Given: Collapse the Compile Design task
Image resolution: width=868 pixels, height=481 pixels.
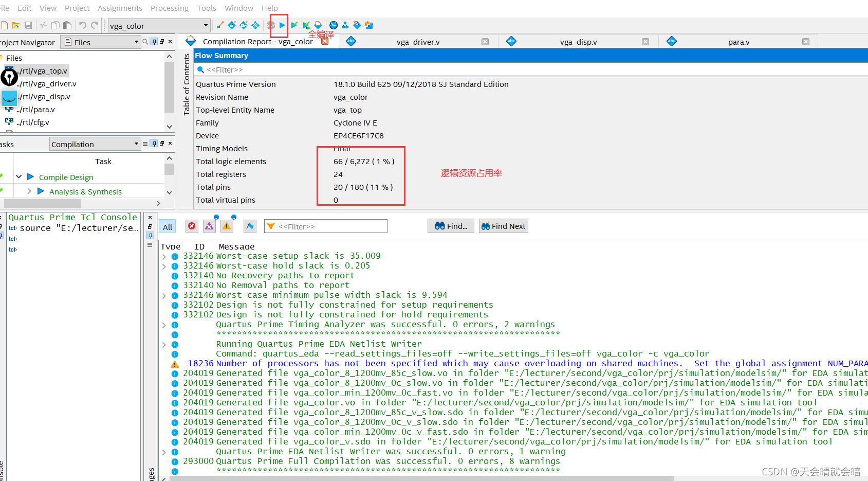Looking at the screenshot, I should click(x=19, y=176).
